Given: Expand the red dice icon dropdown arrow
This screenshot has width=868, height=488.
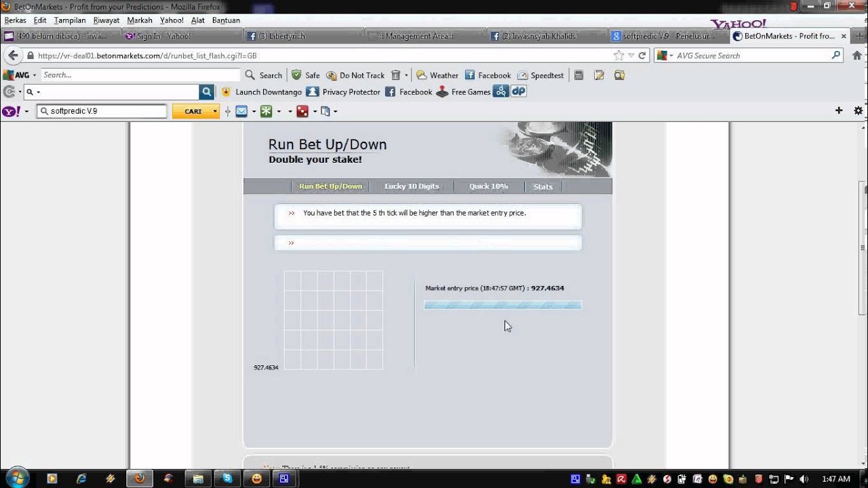Looking at the screenshot, I should (315, 111).
